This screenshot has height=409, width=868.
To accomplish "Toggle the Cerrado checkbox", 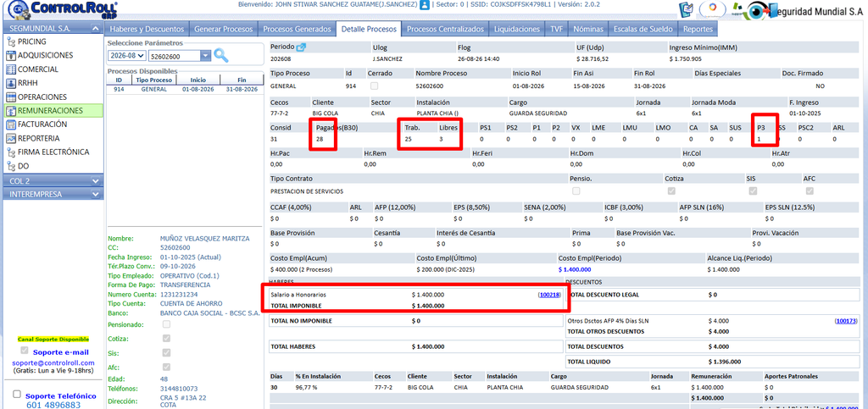I will (x=375, y=86).
